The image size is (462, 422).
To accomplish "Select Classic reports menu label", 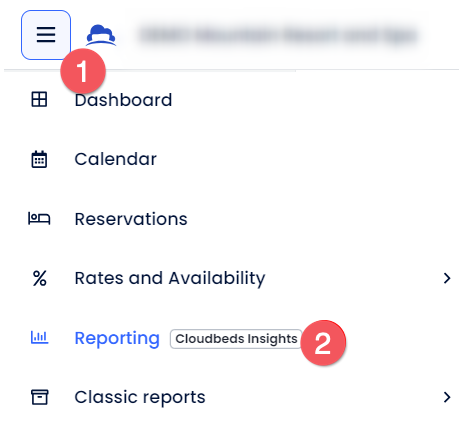I will [x=140, y=397].
